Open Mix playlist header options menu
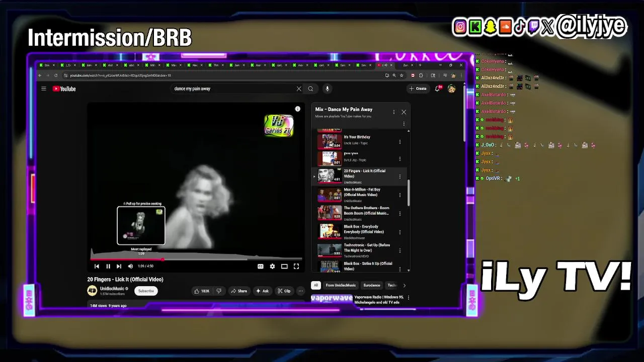Screen dimensions: 644x362 (x=393, y=112)
